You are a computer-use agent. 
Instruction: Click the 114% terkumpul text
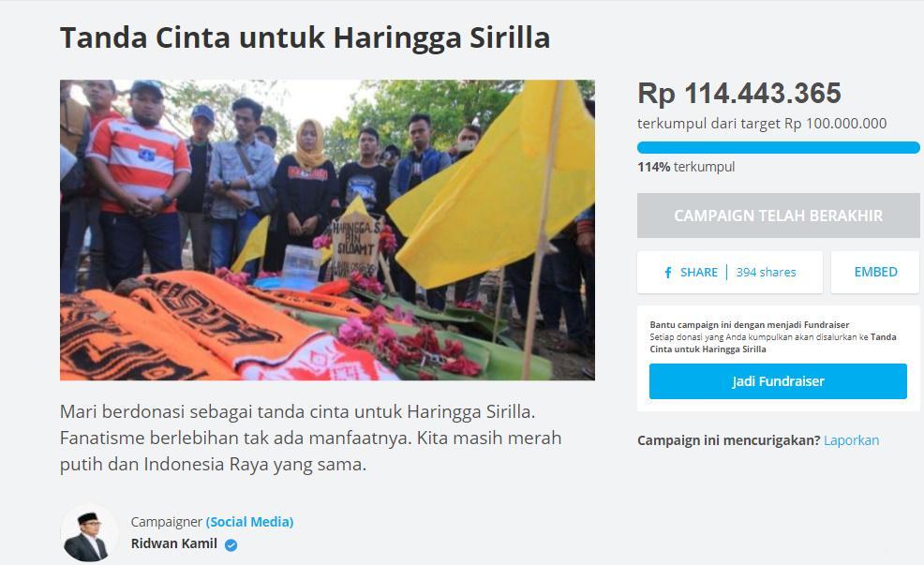point(686,167)
